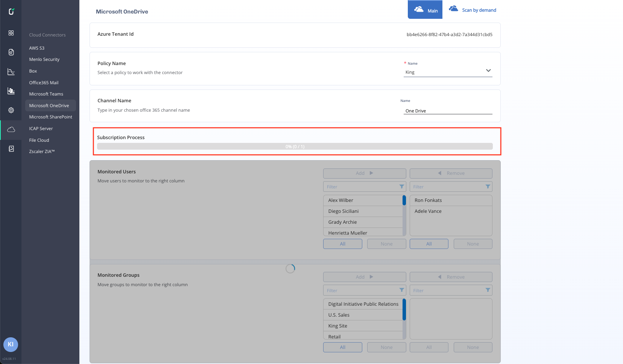Screen dimensions: 623x364
Task: Open the document report icon in sidebar
Action: (11, 149)
